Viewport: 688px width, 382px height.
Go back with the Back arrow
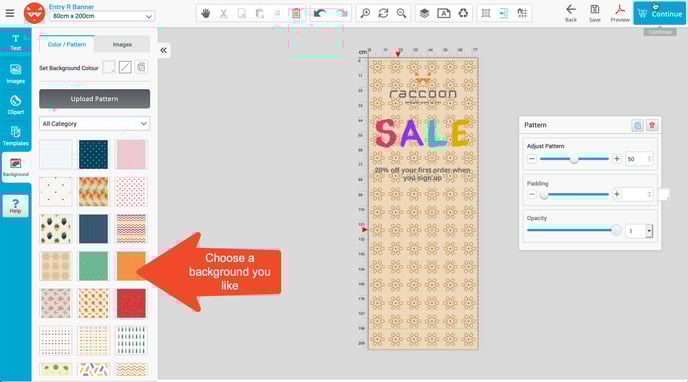point(571,14)
